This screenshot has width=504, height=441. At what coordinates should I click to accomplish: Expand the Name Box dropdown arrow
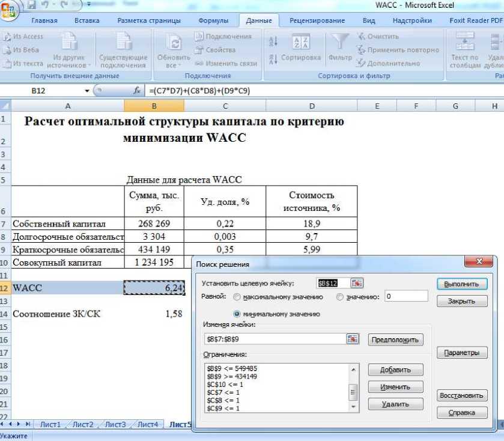click(x=87, y=91)
